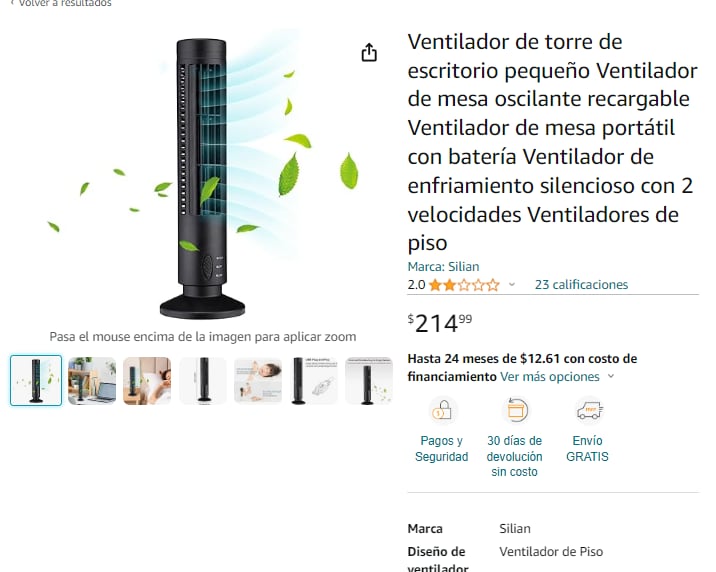Image resolution: width=716 pixels, height=572 pixels.
Task: Select last thumbnail of fan features
Action: (x=369, y=381)
